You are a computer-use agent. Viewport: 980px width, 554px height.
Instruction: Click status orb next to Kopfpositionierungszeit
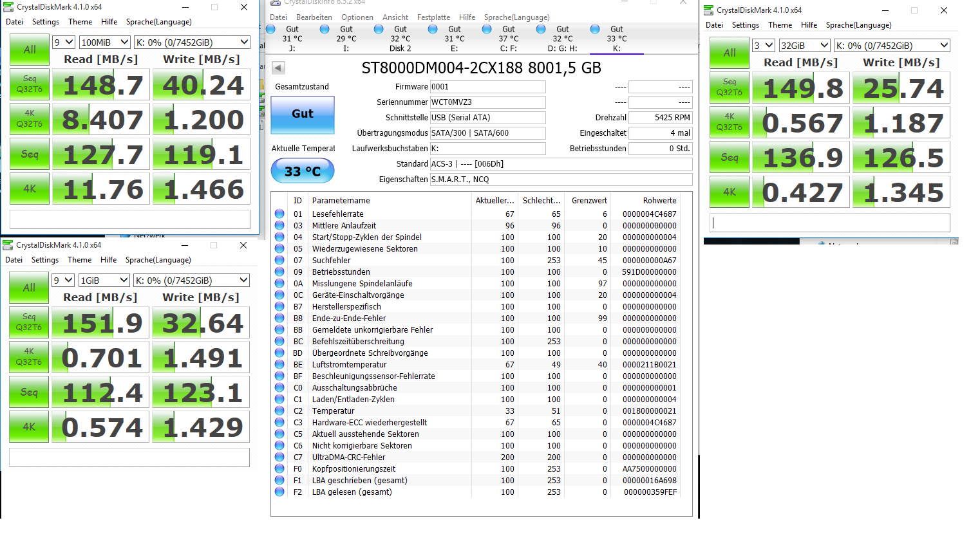click(x=279, y=468)
